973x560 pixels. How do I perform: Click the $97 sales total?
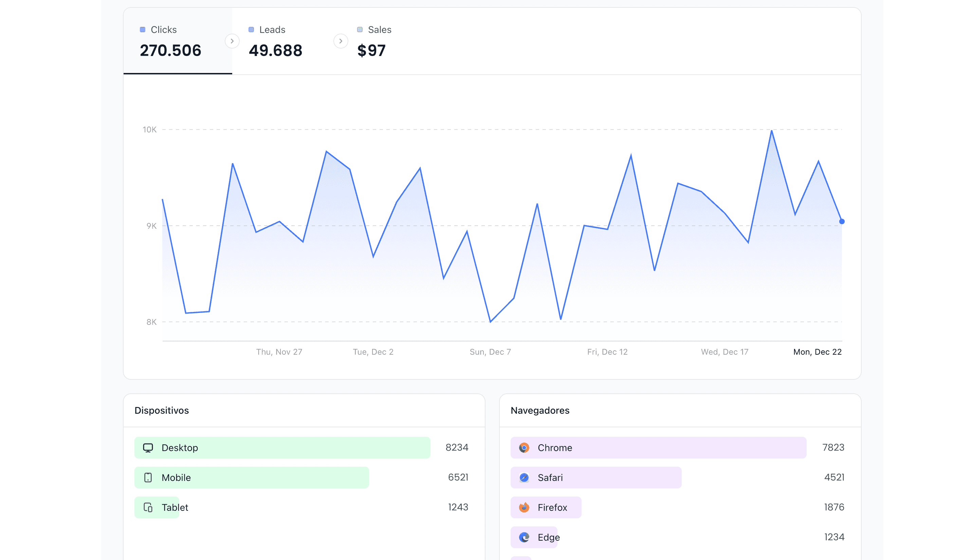[371, 50]
